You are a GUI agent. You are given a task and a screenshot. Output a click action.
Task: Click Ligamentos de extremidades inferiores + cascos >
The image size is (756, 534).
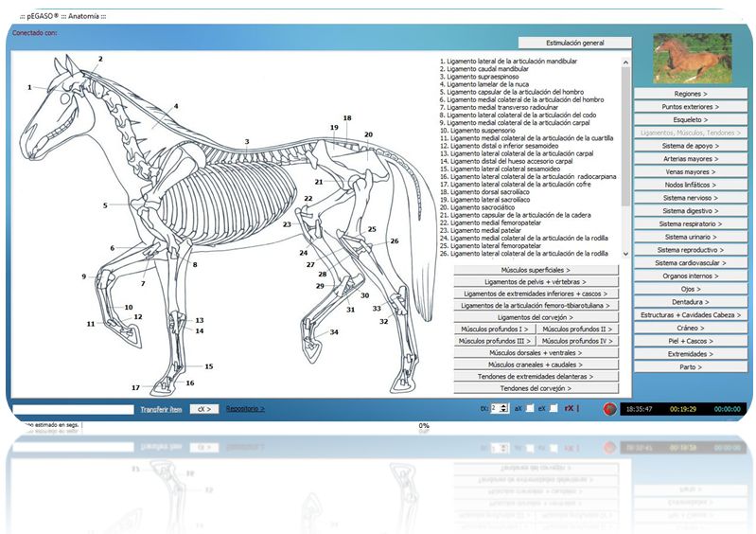point(536,294)
